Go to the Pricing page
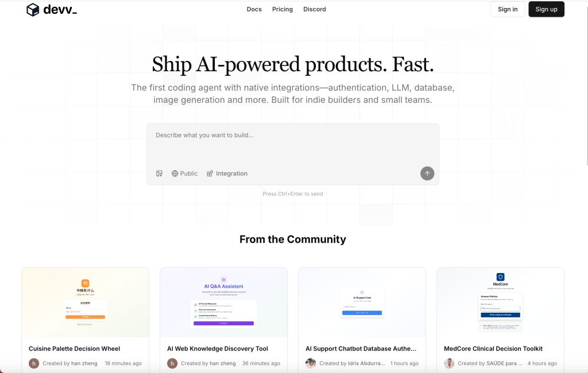This screenshot has width=588, height=373. point(283,9)
